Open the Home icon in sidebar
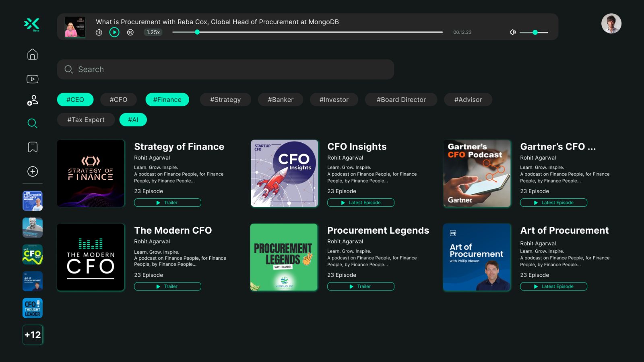Screen dimensions: 644x362 [x=33, y=54]
